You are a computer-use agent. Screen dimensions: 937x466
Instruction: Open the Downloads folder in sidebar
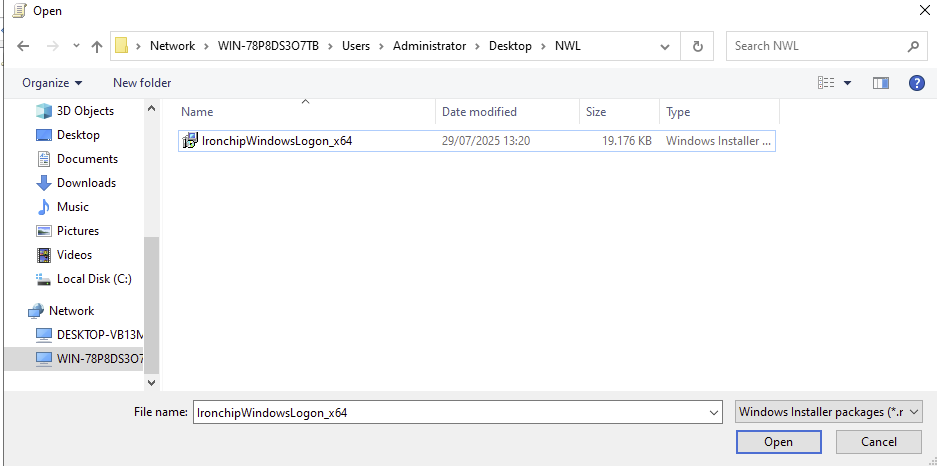pyautogui.click(x=86, y=183)
